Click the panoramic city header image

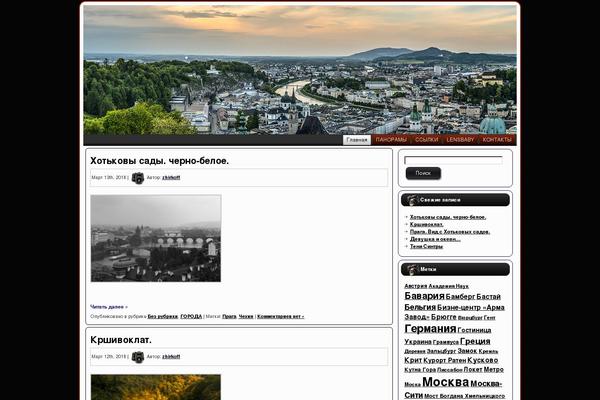point(300,70)
